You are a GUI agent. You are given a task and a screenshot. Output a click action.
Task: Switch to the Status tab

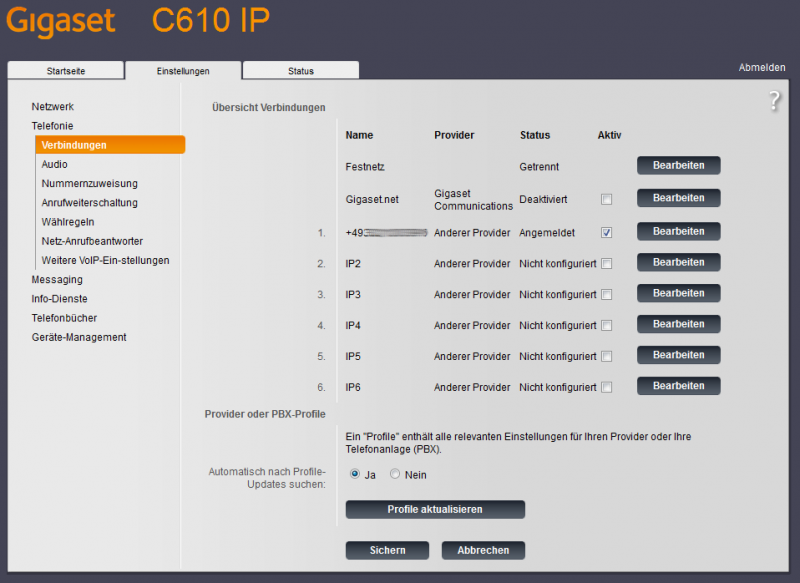click(300, 70)
